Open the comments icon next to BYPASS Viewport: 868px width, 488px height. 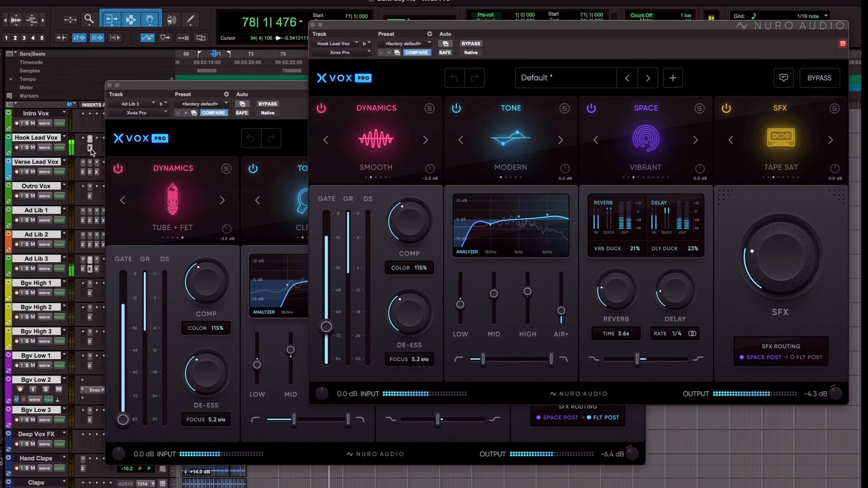783,78
